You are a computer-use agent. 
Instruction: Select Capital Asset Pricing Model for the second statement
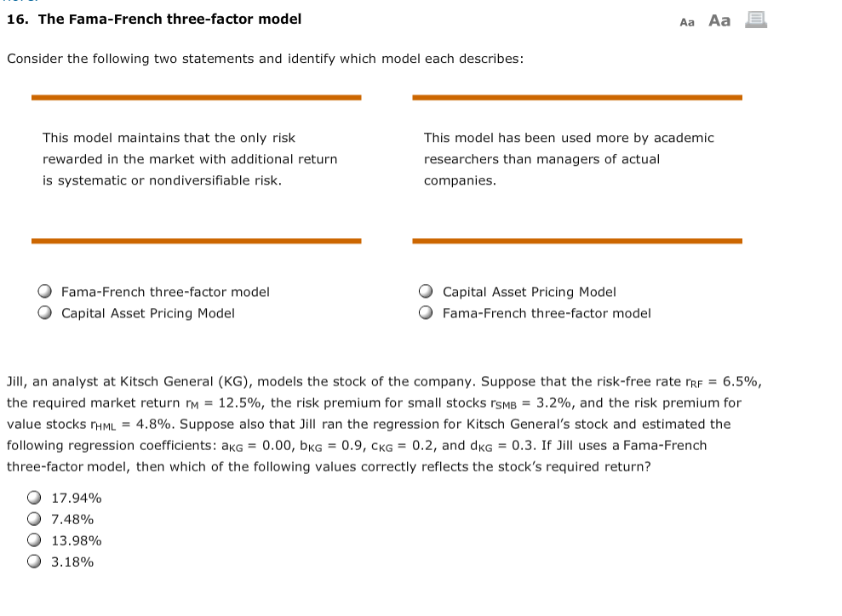pos(425,291)
